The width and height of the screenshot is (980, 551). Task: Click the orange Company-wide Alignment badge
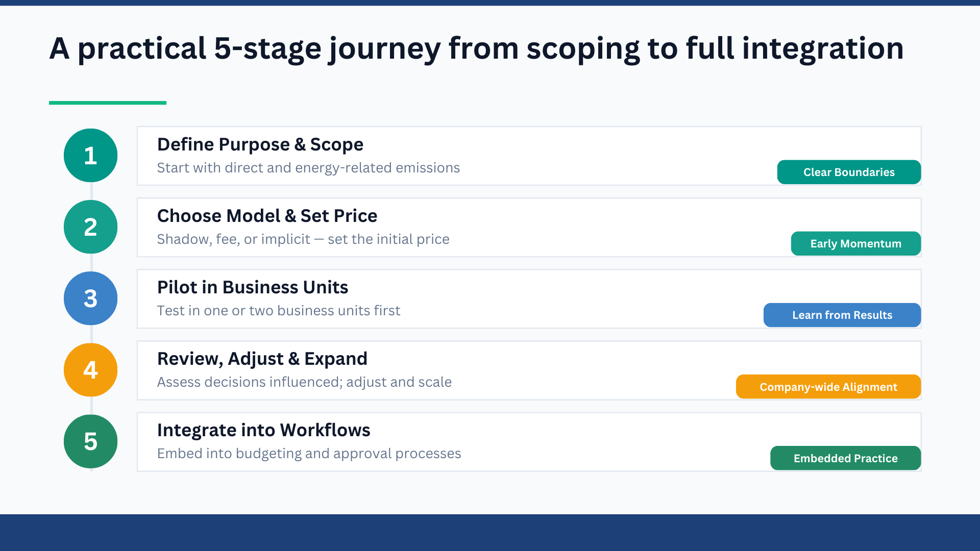pyautogui.click(x=828, y=387)
